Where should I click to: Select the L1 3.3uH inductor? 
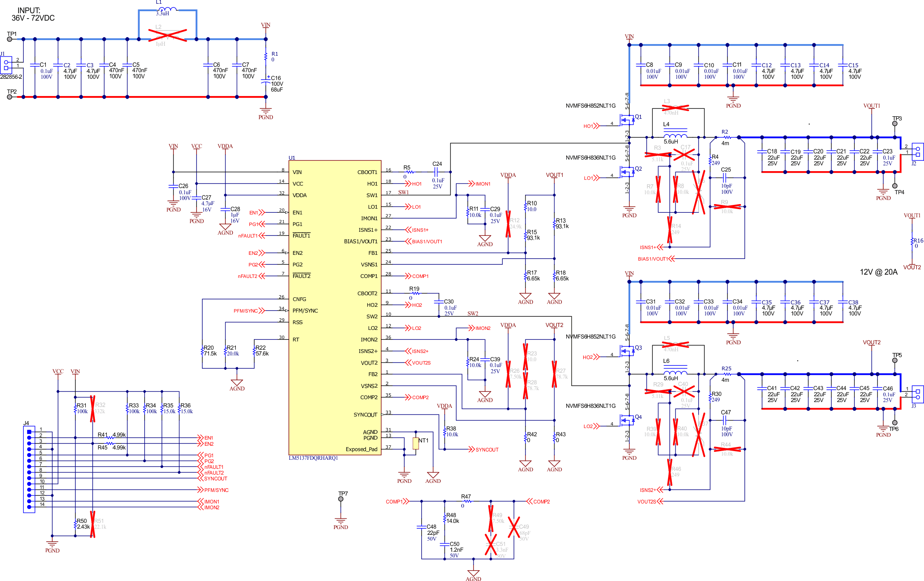(168, 9)
